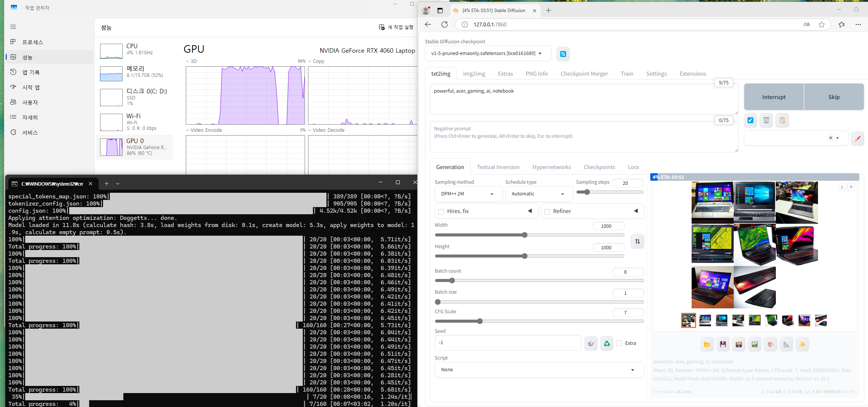Refresh the Stable Diffusion checkpoint list

coord(563,54)
